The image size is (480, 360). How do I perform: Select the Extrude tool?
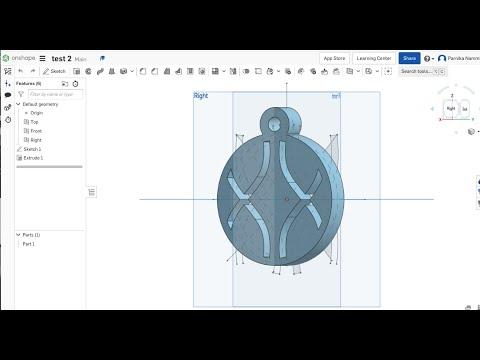click(76, 71)
